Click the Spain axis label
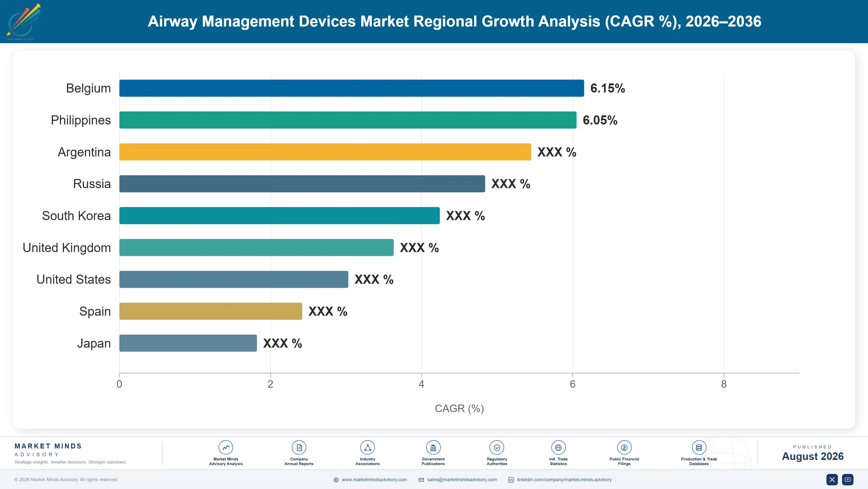 coord(95,312)
